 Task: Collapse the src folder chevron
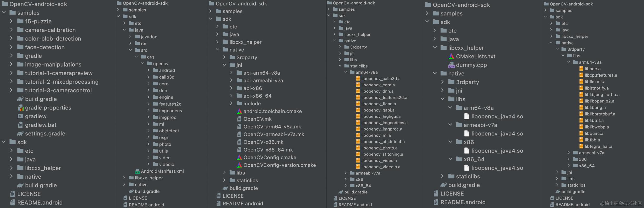point(130,50)
